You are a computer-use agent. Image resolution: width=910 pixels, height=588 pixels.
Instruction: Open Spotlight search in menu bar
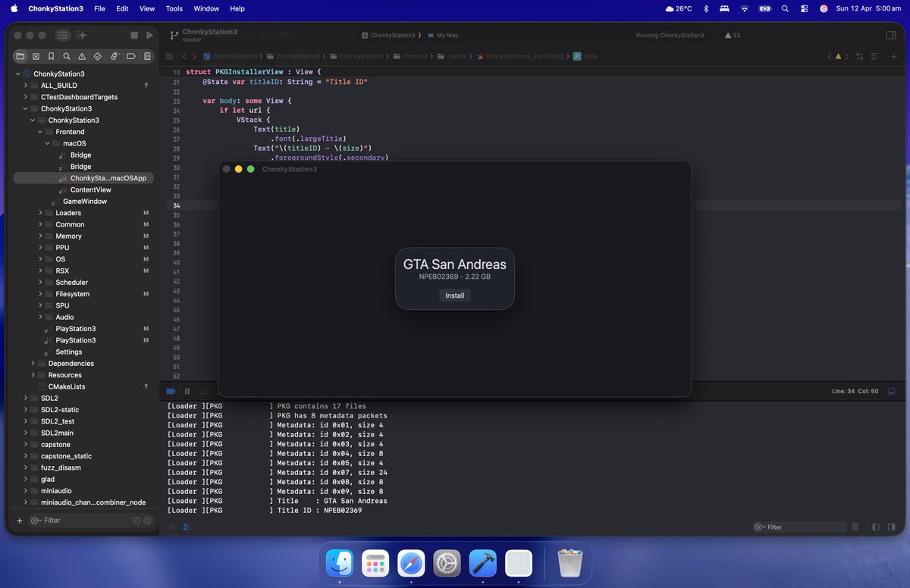point(785,8)
